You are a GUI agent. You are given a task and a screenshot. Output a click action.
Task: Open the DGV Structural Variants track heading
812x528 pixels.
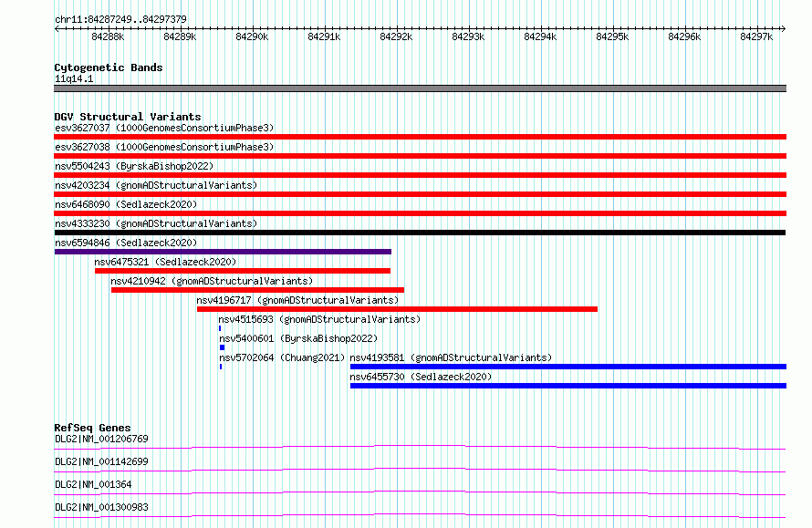[128, 117]
